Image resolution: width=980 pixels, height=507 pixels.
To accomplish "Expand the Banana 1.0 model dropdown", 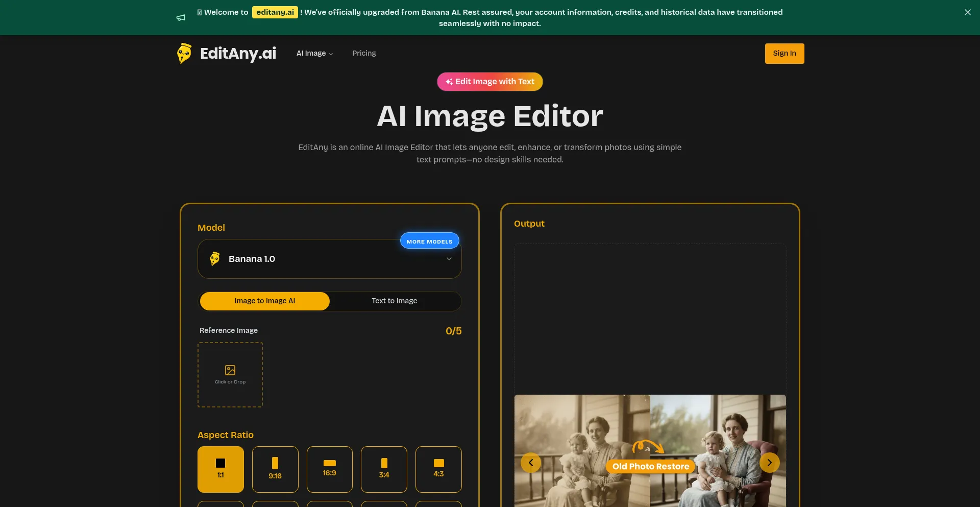I will tap(330, 259).
